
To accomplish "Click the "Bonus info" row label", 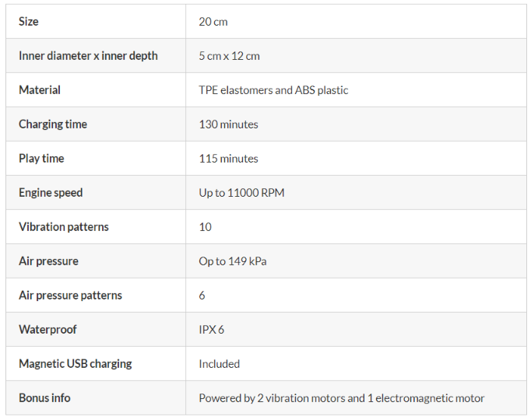I will pyautogui.click(x=44, y=398).
